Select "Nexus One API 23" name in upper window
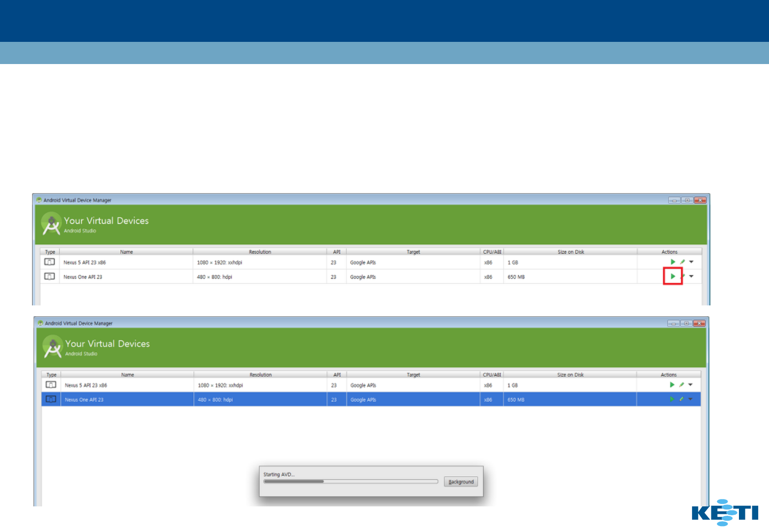The height and width of the screenshot is (532, 769). [x=83, y=277]
